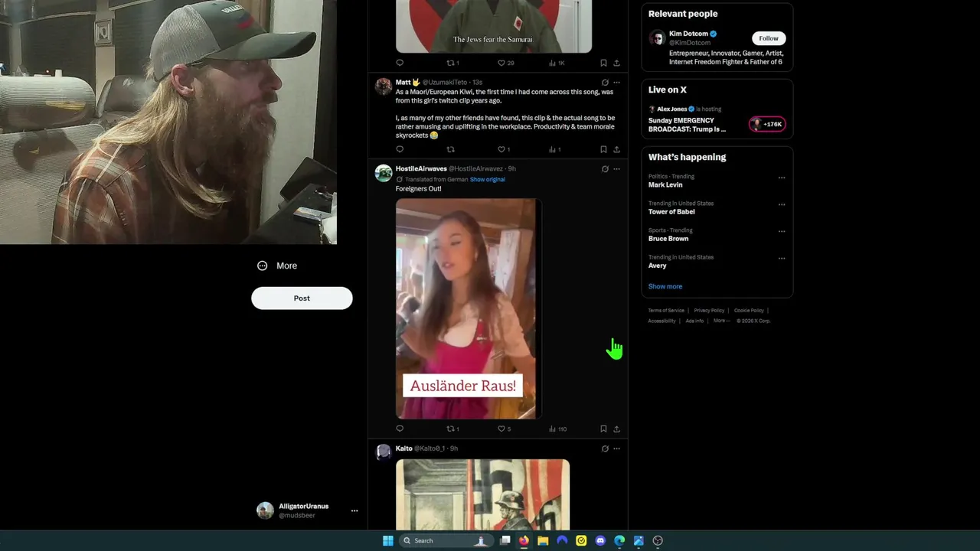Open more options on Kaito's post

click(x=616, y=448)
